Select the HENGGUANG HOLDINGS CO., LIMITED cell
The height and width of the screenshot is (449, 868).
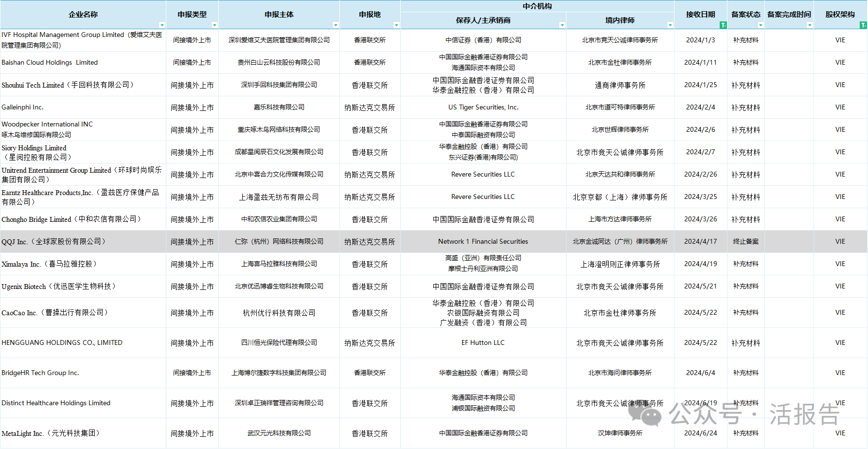pyautogui.click(x=83, y=343)
